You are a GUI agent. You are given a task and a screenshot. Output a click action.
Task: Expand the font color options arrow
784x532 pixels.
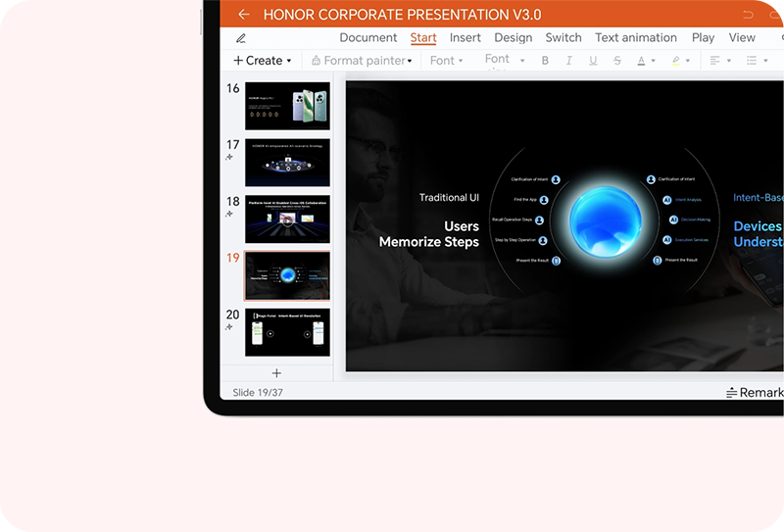click(653, 61)
